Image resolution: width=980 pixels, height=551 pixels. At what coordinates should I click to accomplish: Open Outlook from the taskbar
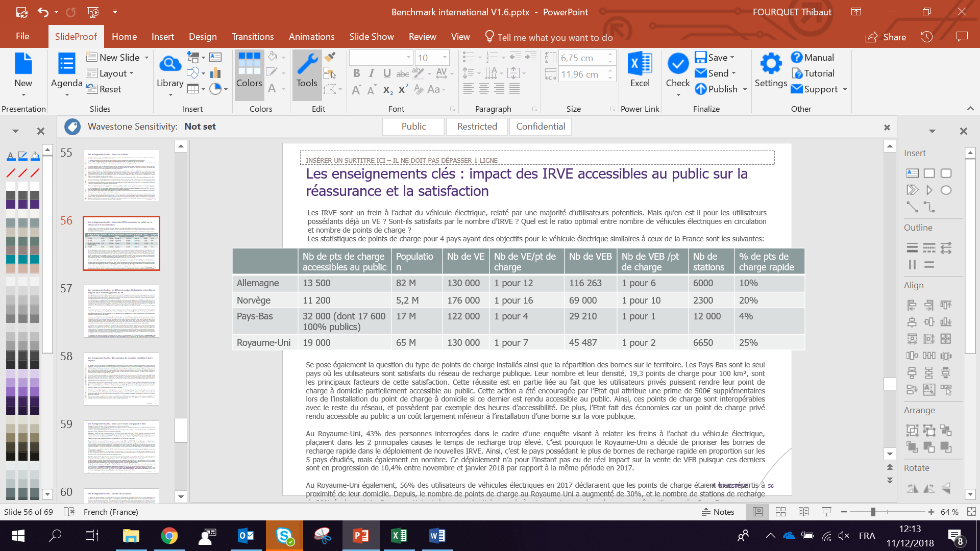[246, 536]
